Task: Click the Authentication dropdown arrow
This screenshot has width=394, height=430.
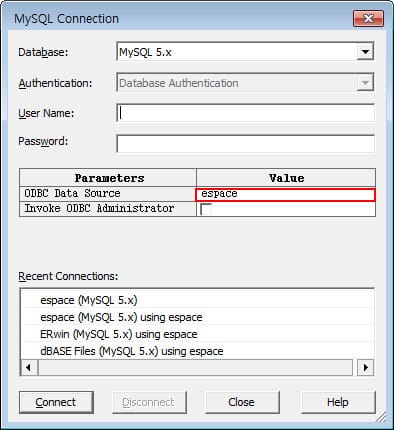Action: pos(365,82)
